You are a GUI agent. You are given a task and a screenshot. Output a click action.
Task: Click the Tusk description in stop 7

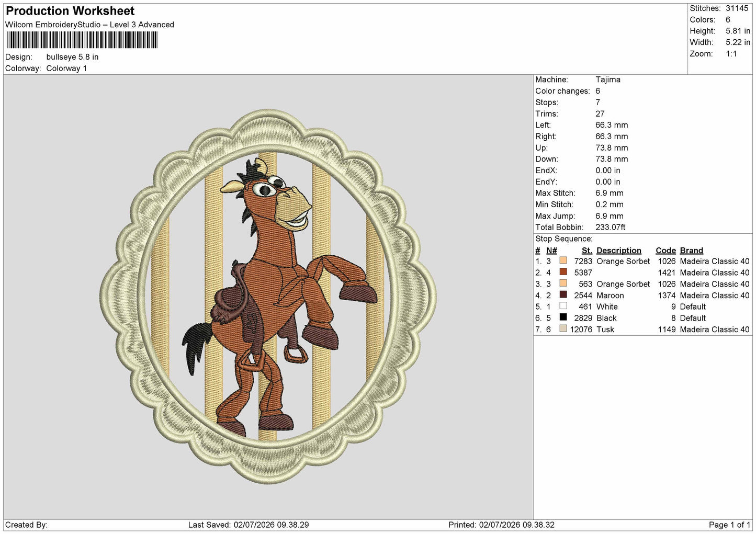point(605,330)
